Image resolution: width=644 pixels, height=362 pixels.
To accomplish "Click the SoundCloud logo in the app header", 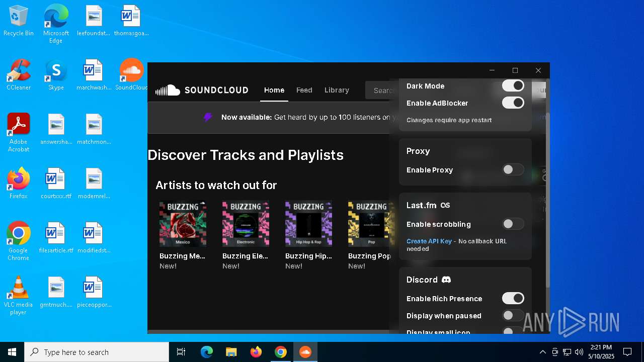I will pos(202,90).
